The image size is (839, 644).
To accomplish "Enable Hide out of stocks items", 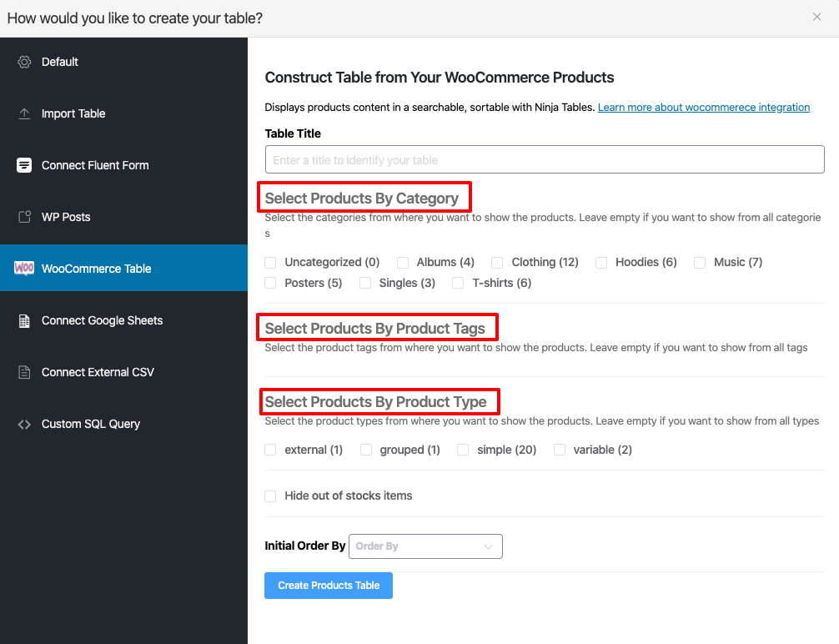I will pyautogui.click(x=270, y=496).
